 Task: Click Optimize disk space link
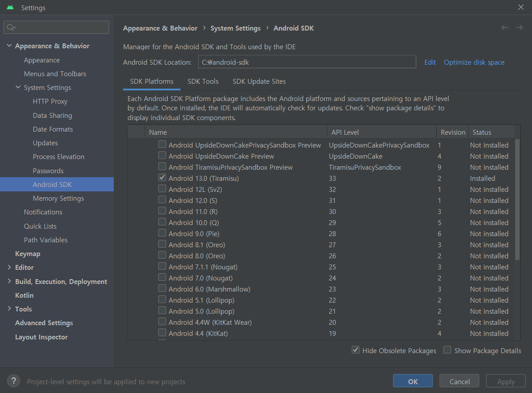click(474, 62)
